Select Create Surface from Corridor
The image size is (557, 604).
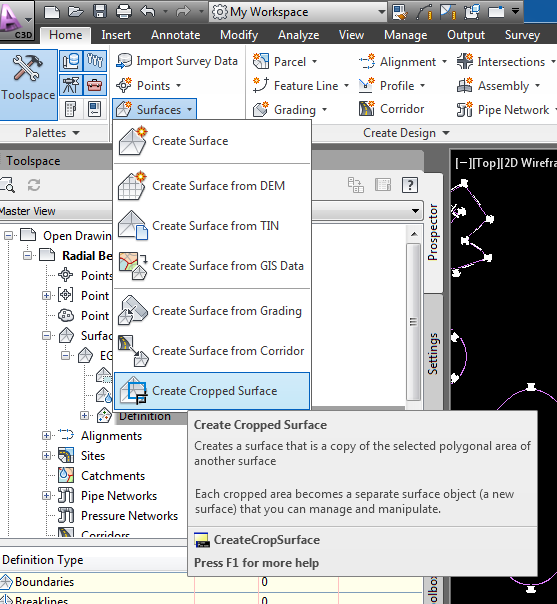tap(212, 351)
